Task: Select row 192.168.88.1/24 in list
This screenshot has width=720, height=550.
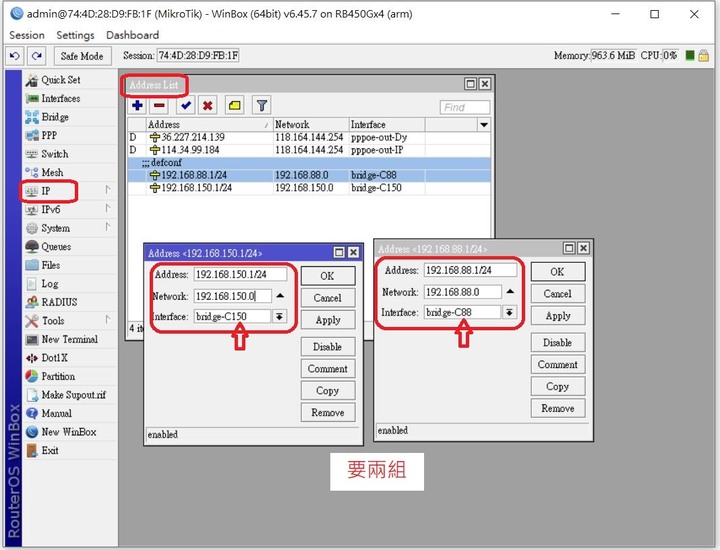Action: (309, 175)
